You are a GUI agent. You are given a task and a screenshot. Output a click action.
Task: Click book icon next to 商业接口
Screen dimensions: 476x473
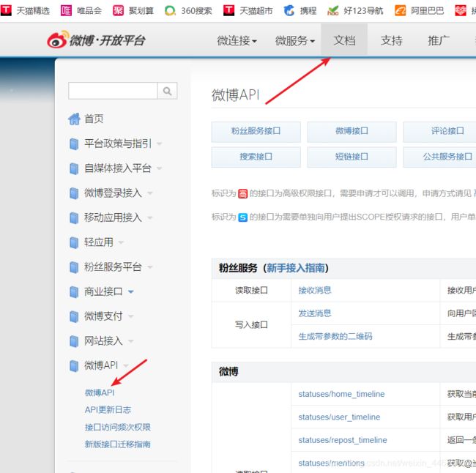click(74, 291)
